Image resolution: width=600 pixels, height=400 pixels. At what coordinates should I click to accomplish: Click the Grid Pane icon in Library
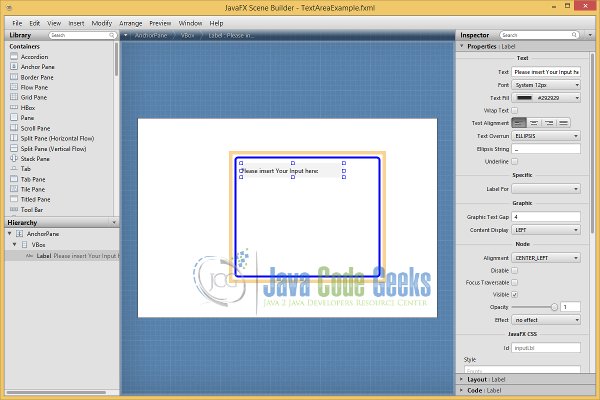[x=14, y=97]
